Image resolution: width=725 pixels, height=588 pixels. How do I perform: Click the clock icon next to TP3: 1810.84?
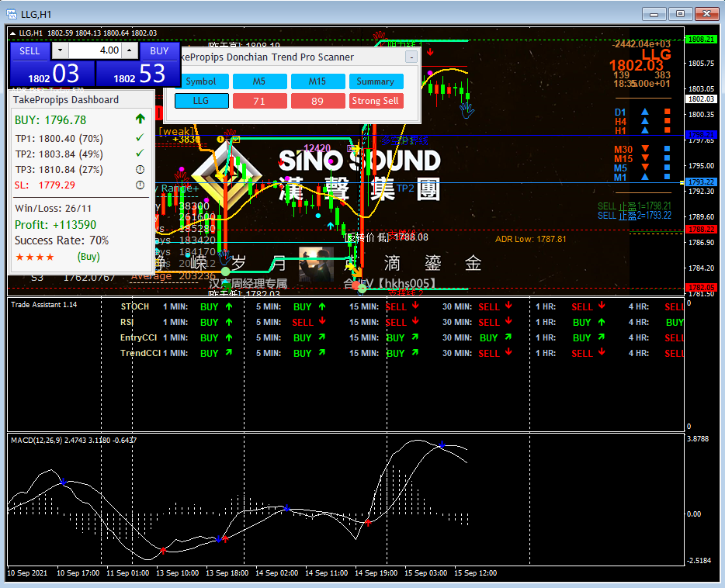click(140, 170)
